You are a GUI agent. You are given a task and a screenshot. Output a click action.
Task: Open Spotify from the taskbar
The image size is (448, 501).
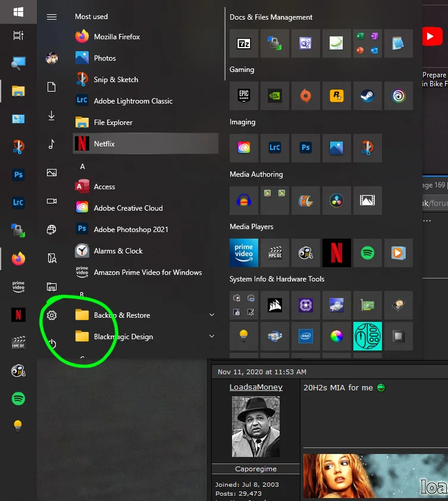pos(18,399)
